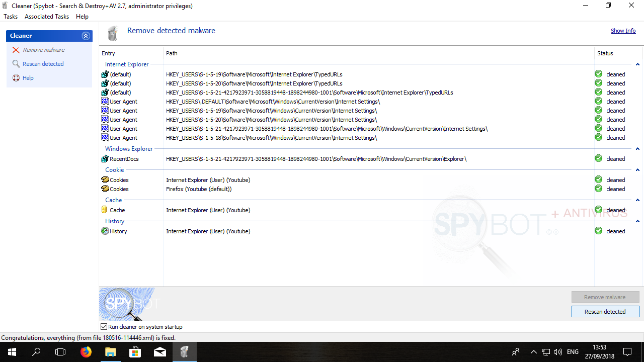Collapse the Cookie group
Image resolution: width=644 pixels, height=362 pixels.
638,170
